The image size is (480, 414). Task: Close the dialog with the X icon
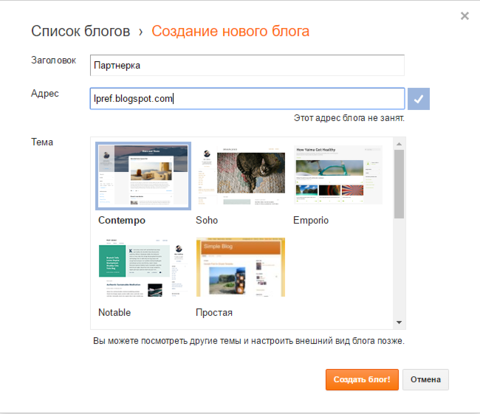coord(465,16)
